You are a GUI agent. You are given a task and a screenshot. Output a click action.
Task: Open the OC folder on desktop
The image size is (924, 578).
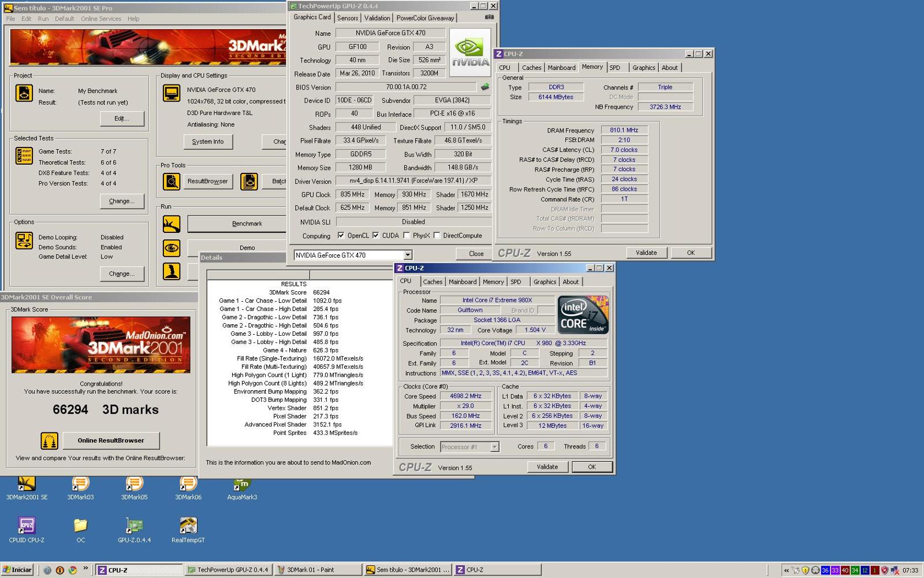pyautogui.click(x=80, y=530)
